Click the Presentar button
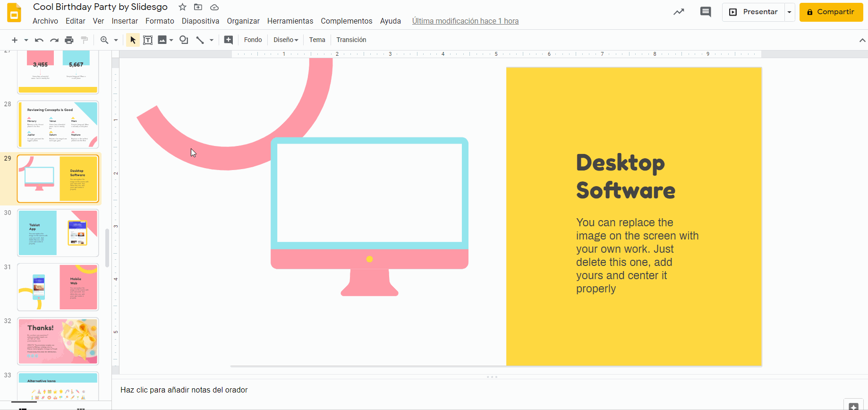The image size is (868, 410). pos(753,12)
